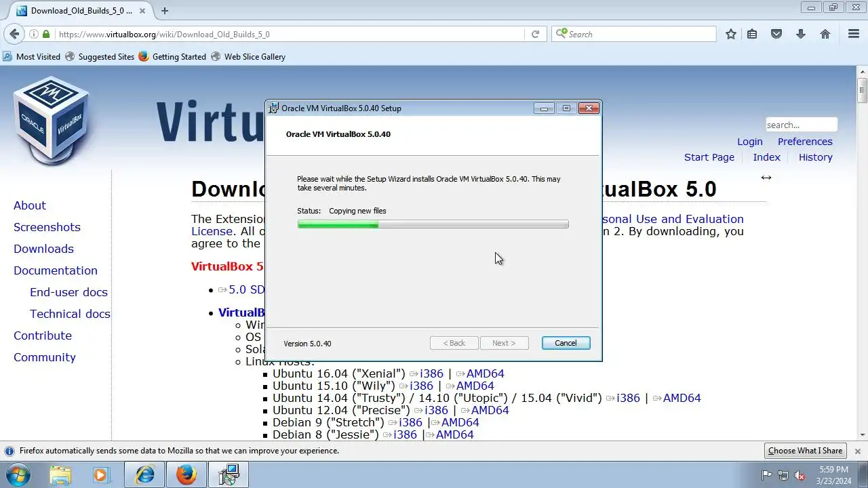
Task: Click the site identity padlock icon
Action: [46, 34]
